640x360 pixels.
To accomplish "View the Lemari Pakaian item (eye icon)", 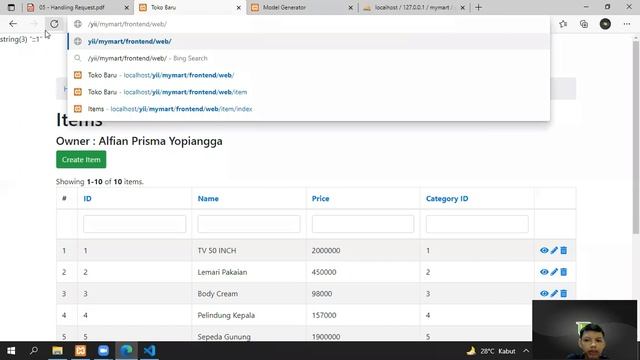I will click(x=544, y=272).
